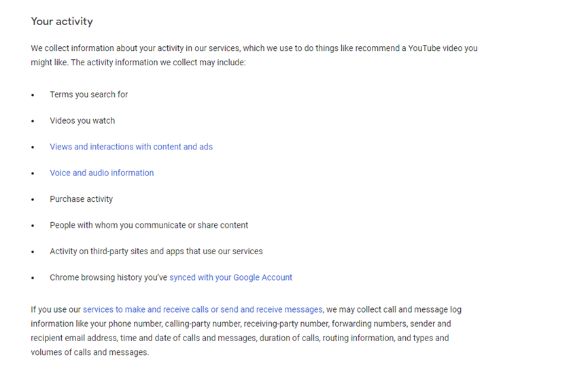Viewport: 588px width, 367px height.
Task: Open the Views and interactions with content link
Action: 131,147
